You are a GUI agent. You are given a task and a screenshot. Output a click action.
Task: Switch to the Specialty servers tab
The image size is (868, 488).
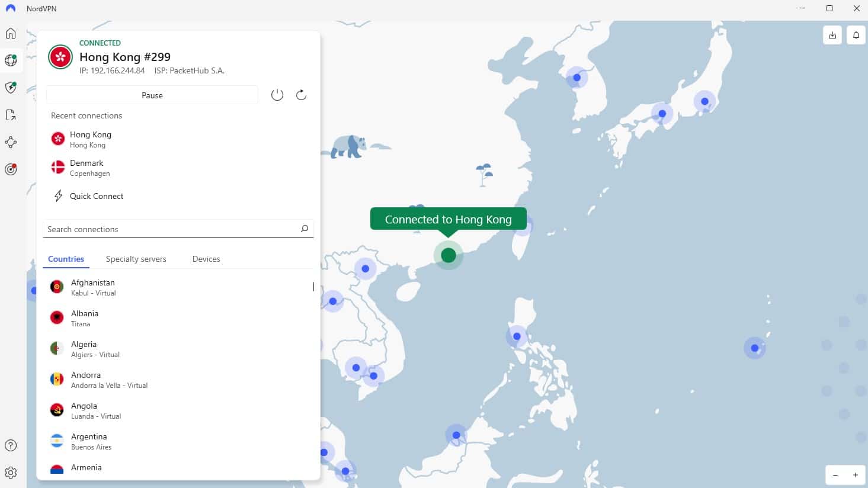point(136,259)
